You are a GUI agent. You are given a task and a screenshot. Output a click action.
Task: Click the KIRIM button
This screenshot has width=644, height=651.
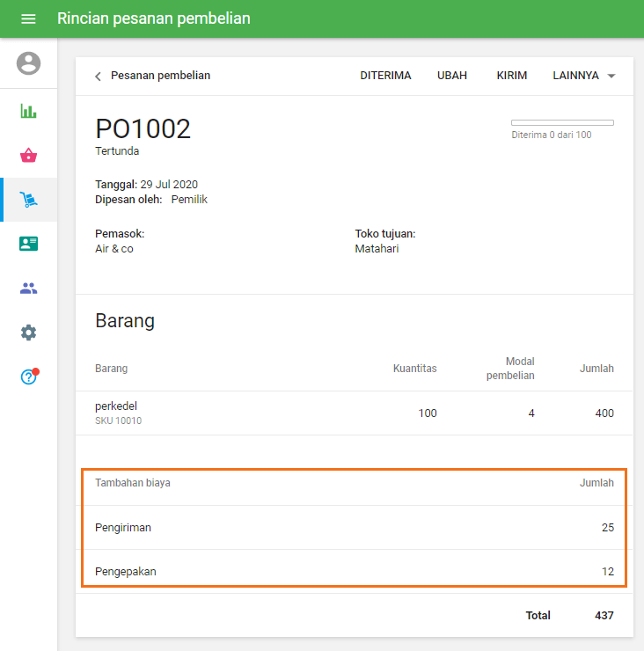point(512,76)
